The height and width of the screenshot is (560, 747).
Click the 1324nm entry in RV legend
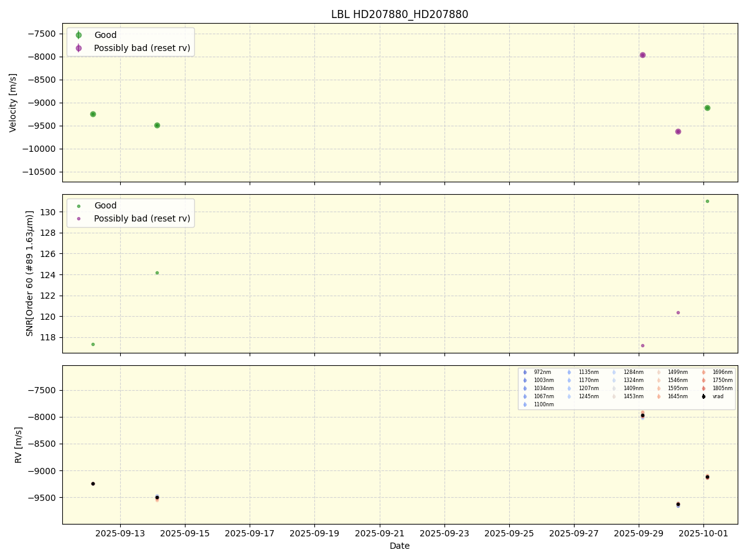click(633, 380)
